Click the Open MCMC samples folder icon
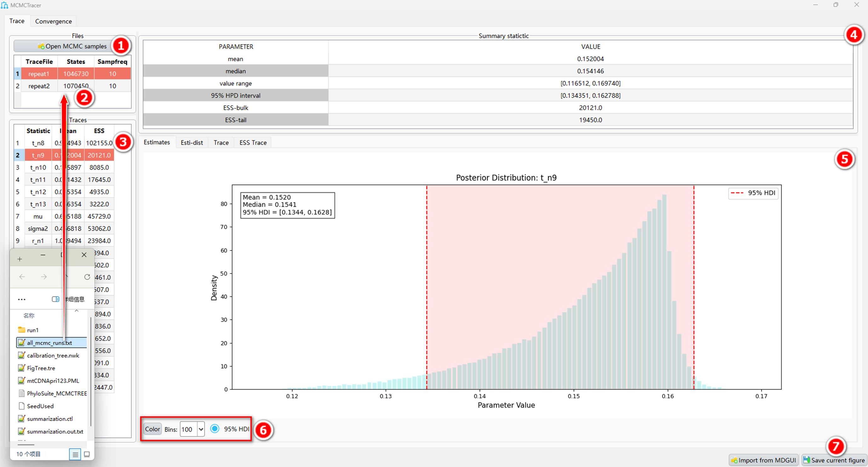The height and width of the screenshot is (467, 868). (x=41, y=46)
